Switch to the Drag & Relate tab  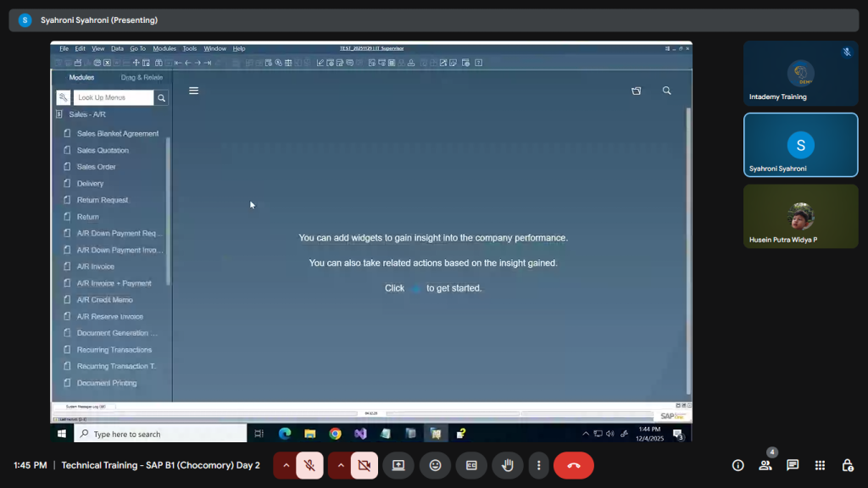(x=142, y=77)
